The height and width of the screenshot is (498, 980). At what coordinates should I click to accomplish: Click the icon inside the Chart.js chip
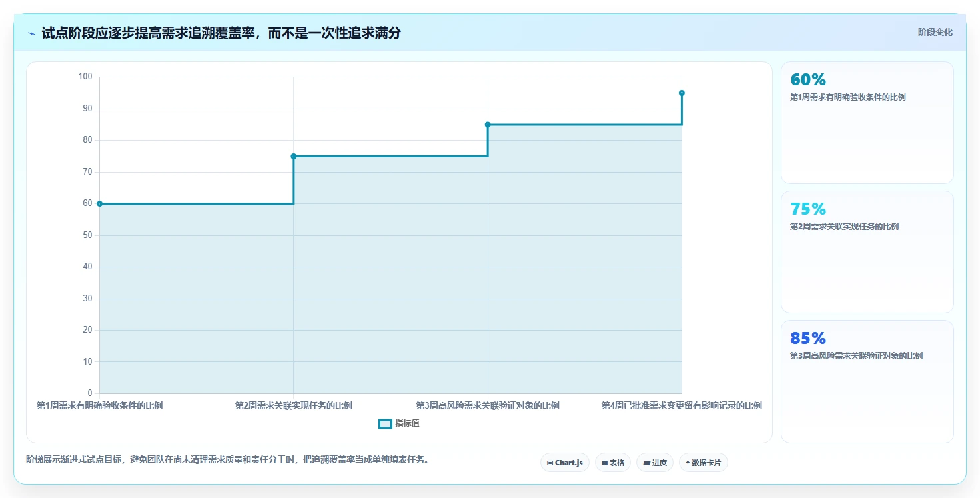[x=550, y=463]
